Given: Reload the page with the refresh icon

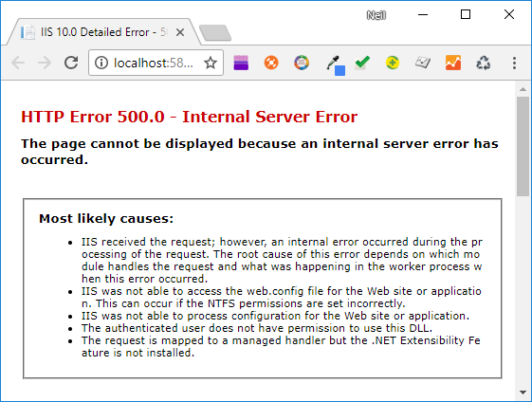Looking at the screenshot, I should [71, 63].
